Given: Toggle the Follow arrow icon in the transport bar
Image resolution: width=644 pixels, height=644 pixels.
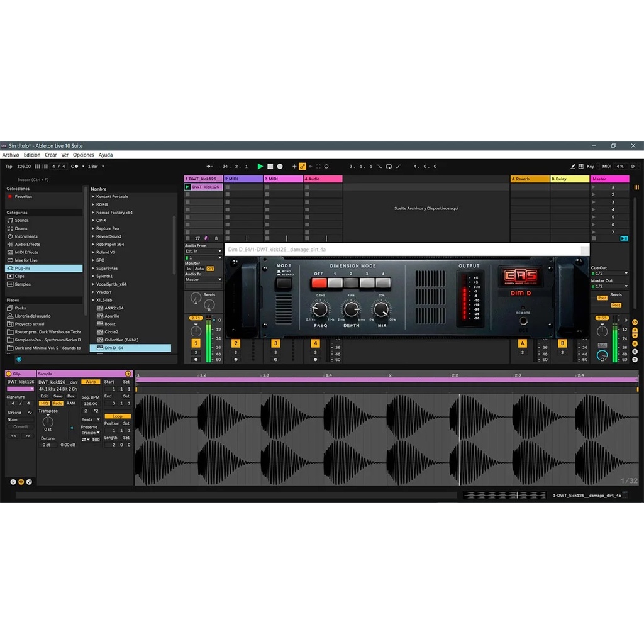Looking at the screenshot, I should (x=209, y=166).
